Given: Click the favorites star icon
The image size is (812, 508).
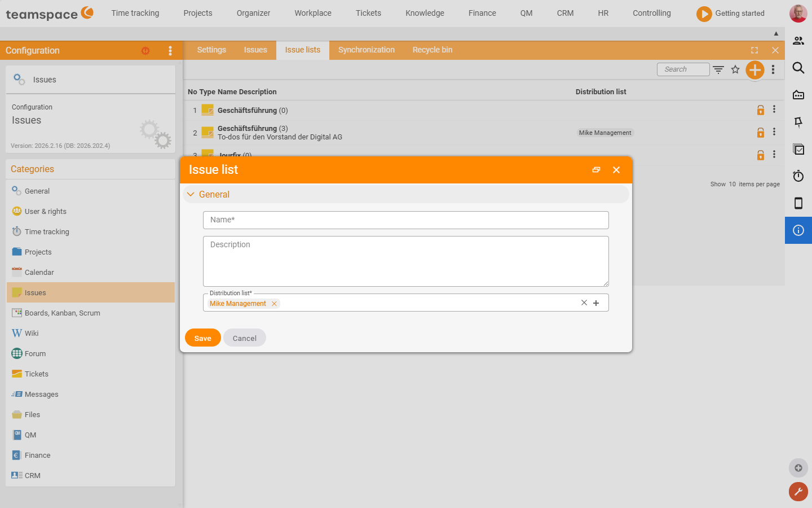Looking at the screenshot, I should pyautogui.click(x=735, y=69).
